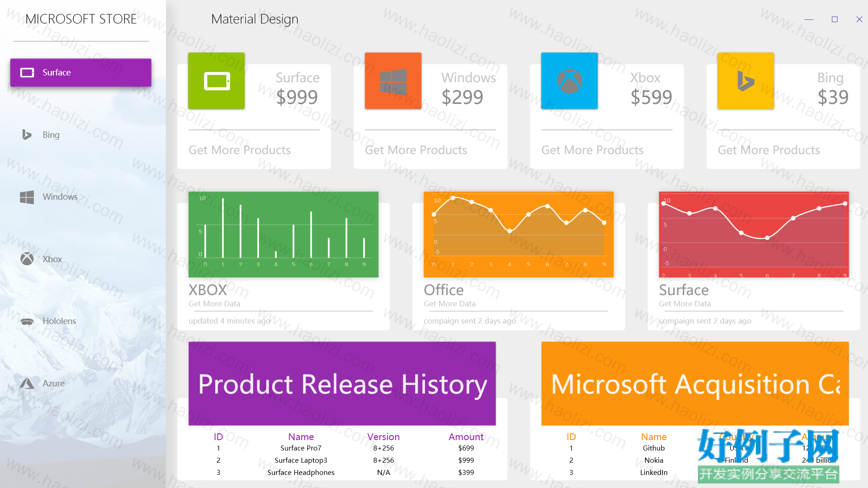Image resolution: width=868 pixels, height=488 pixels.
Task: Click the orange Windows logo tile
Action: (393, 81)
